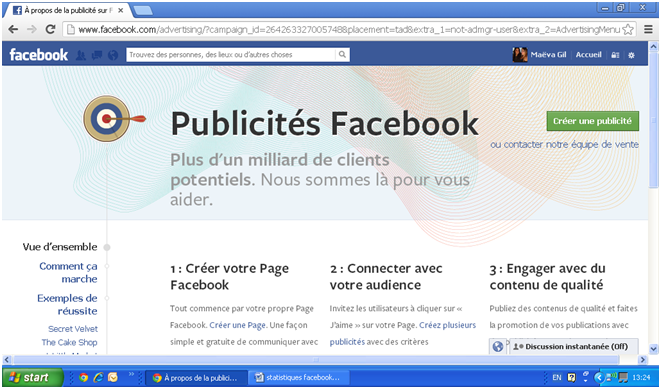Click the search magnifier icon

342,54
